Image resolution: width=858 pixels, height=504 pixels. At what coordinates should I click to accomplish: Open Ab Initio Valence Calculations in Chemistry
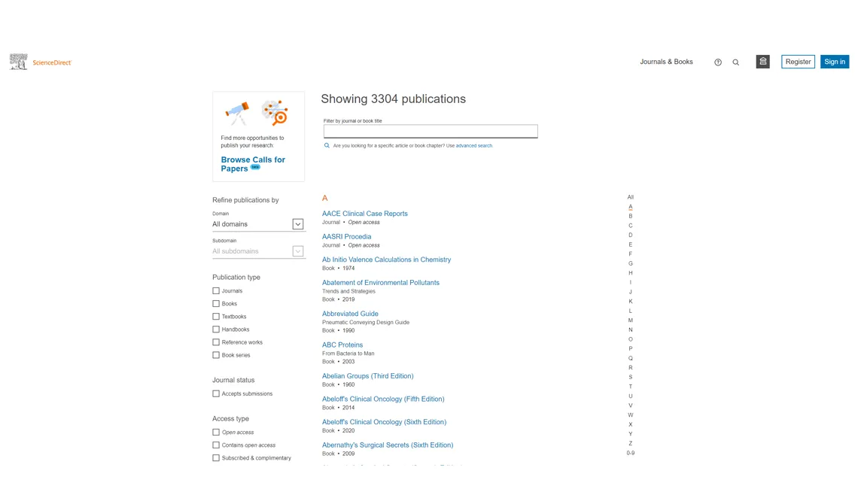pyautogui.click(x=386, y=260)
